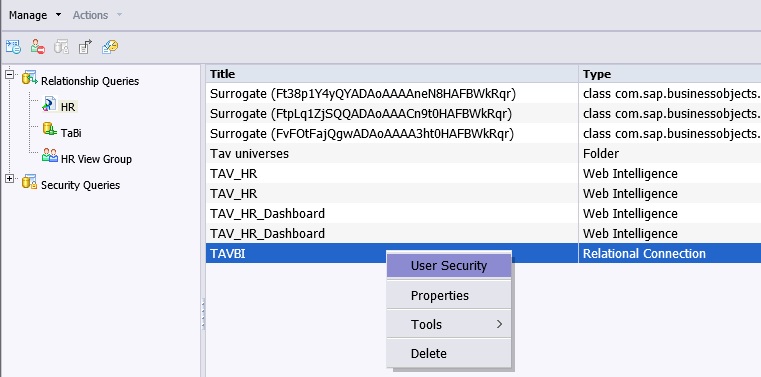Click the TaBi database connection icon
The height and width of the screenshot is (377, 761).
pyautogui.click(x=50, y=130)
